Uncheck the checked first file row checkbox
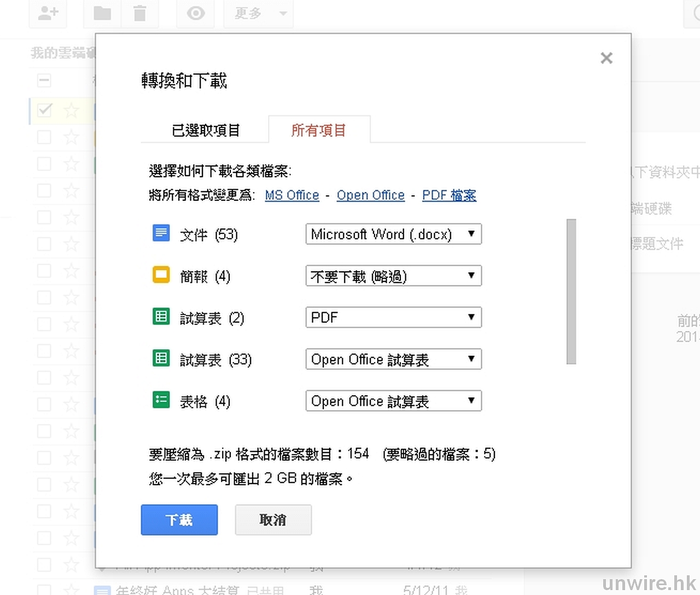 point(44,110)
